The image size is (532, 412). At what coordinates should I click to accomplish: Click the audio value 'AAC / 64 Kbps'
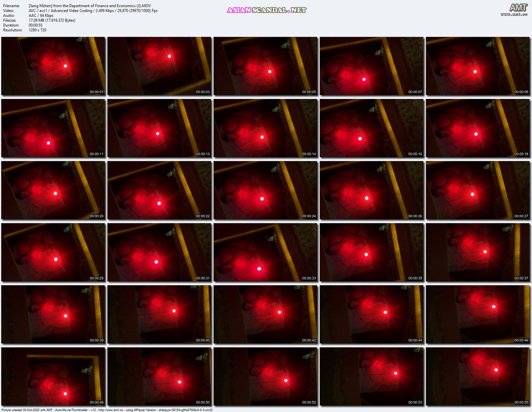click(41, 15)
